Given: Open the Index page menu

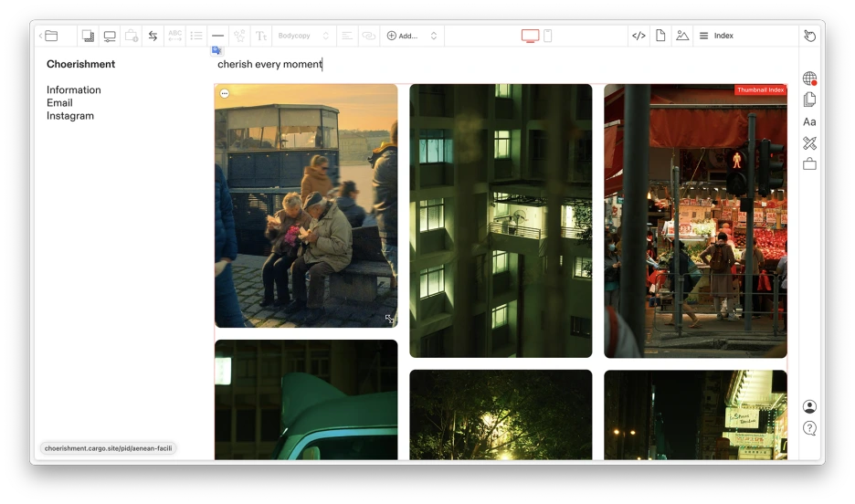Looking at the screenshot, I should coord(716,36).
